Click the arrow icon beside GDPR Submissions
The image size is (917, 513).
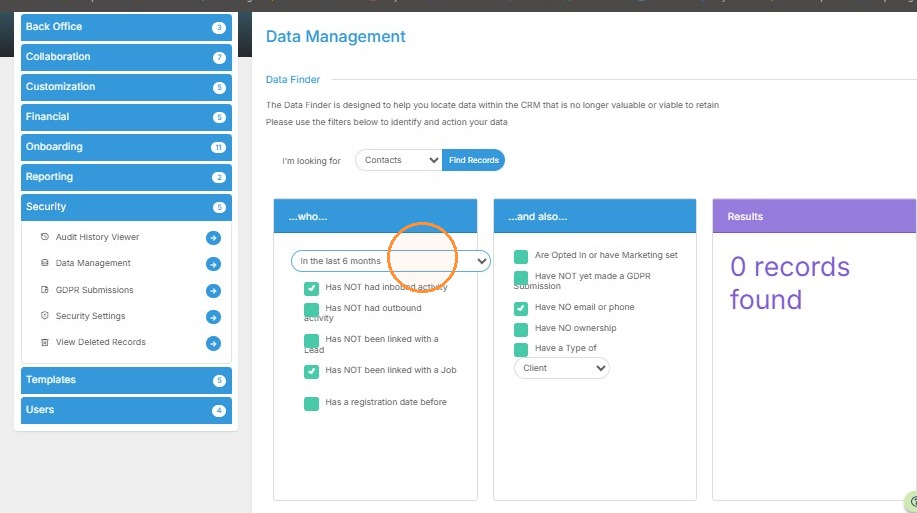[213, 290]
